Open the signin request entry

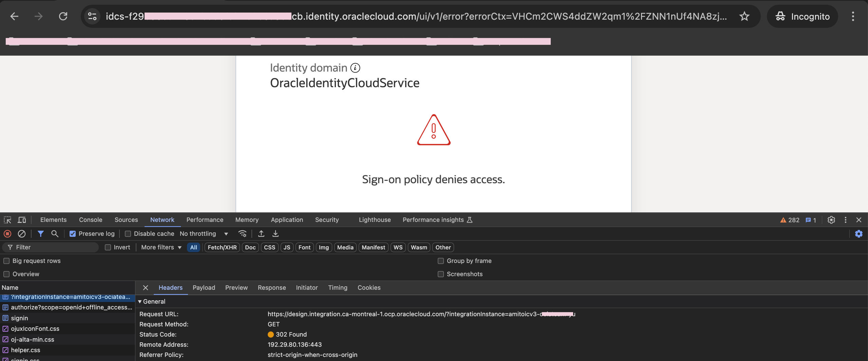(19, 318)
